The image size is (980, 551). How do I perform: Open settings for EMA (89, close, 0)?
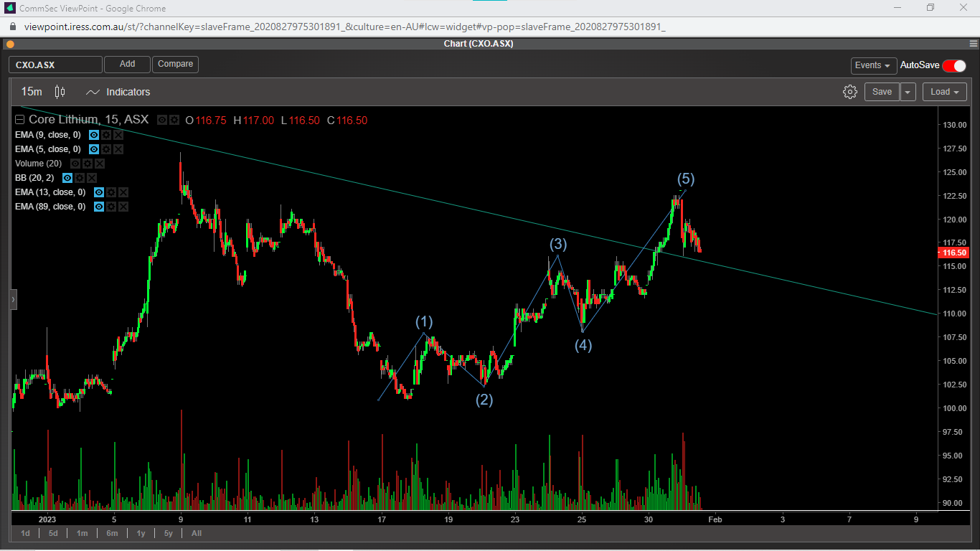pyautogui.click(x=111, y=207)
